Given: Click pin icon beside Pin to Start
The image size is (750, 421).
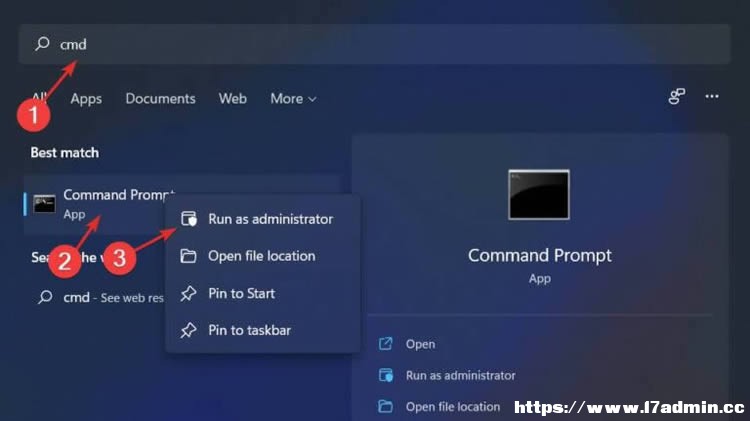Looking at the screenshot, I should click(188, 293).
